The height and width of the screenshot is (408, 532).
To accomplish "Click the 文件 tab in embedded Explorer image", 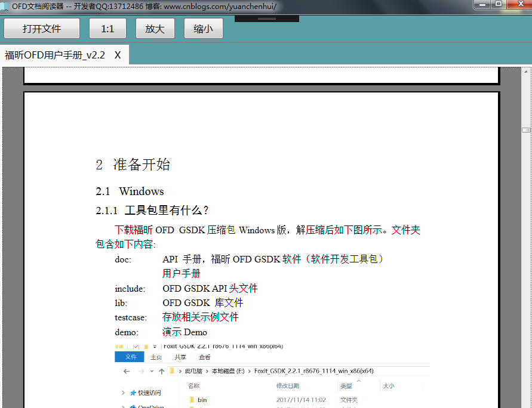I will 130,357.
